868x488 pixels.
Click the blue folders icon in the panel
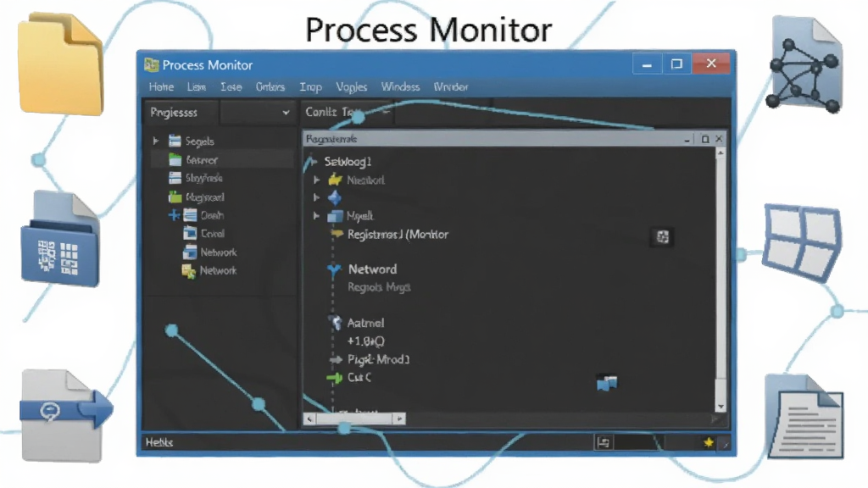pyautogui.click(x=607, y=383)
